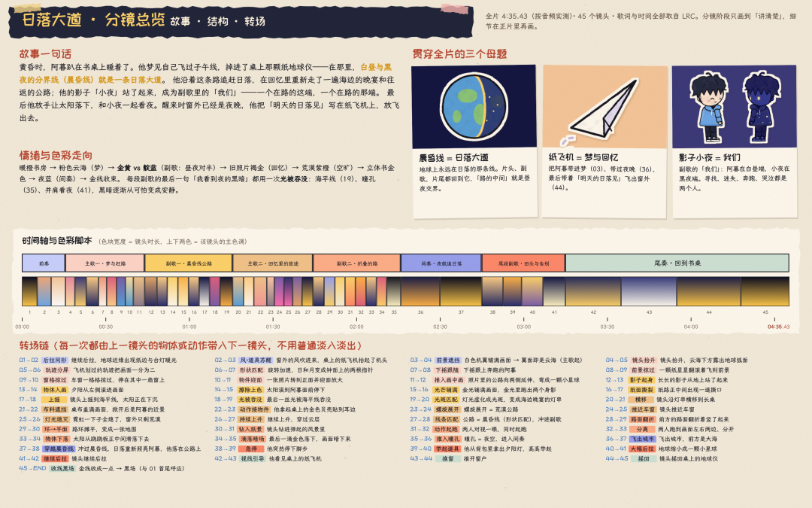Click the 光被吞没 transition tag
This screenshot has height=508, width=812.
tap(250, 400)
